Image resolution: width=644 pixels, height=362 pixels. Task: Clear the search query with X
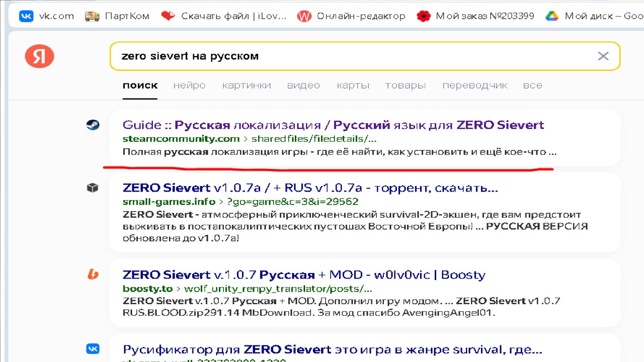[603, 56]
